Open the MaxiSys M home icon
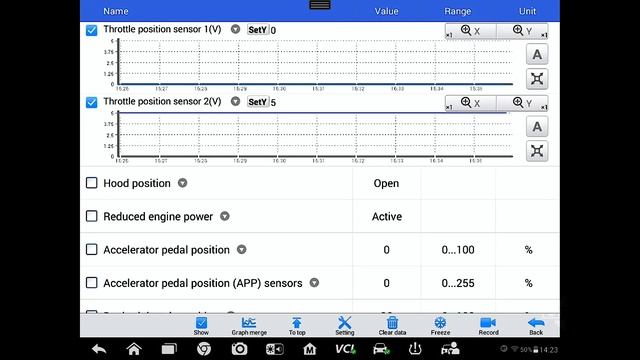This screenshot has height=360, width=640. pyautogui.click(x=309, y=349)
